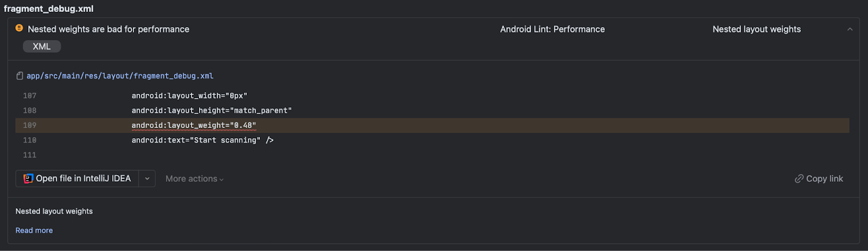The image size is (868, 251).
Task: Click the fragment_debug.xml file heading
Action: coord(49,9)
